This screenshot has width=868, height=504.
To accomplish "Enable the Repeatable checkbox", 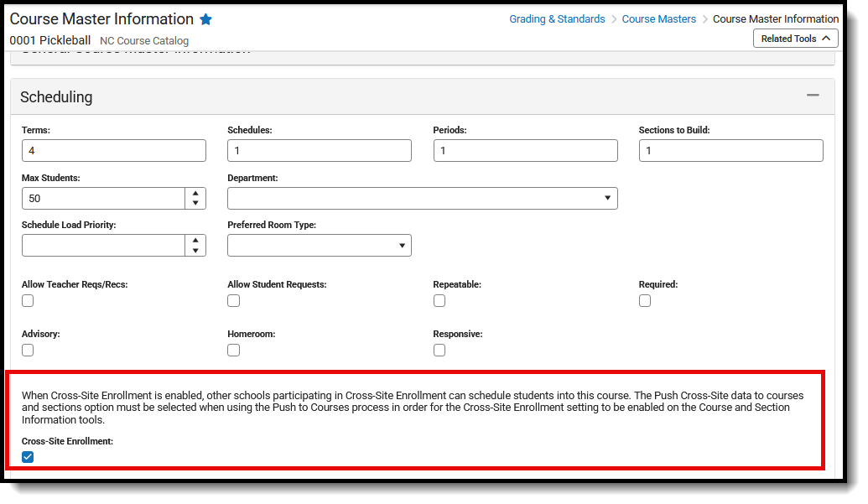I will pos(439,300).
